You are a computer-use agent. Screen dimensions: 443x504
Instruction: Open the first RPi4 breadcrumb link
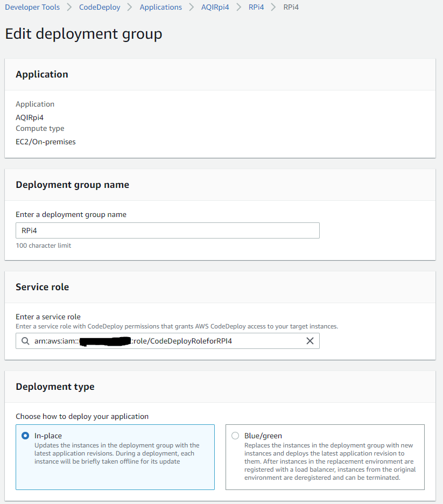(256, 7)
